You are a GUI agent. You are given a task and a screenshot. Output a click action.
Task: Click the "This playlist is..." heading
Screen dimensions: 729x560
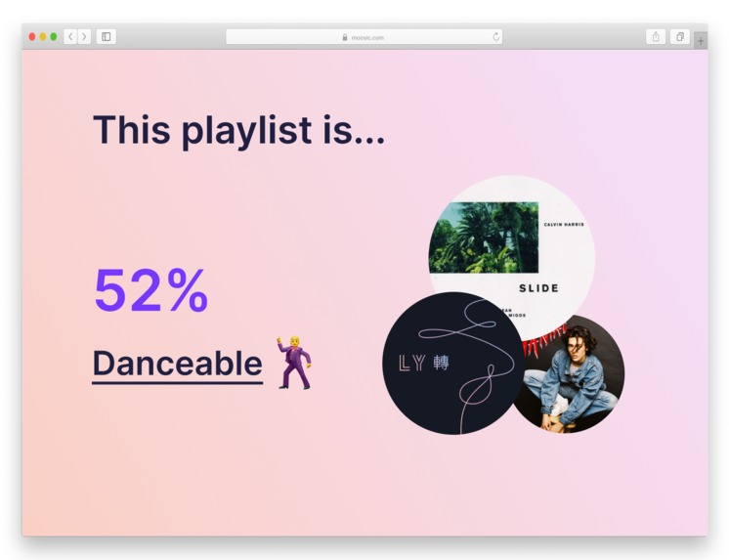click(x=239, y=130)
